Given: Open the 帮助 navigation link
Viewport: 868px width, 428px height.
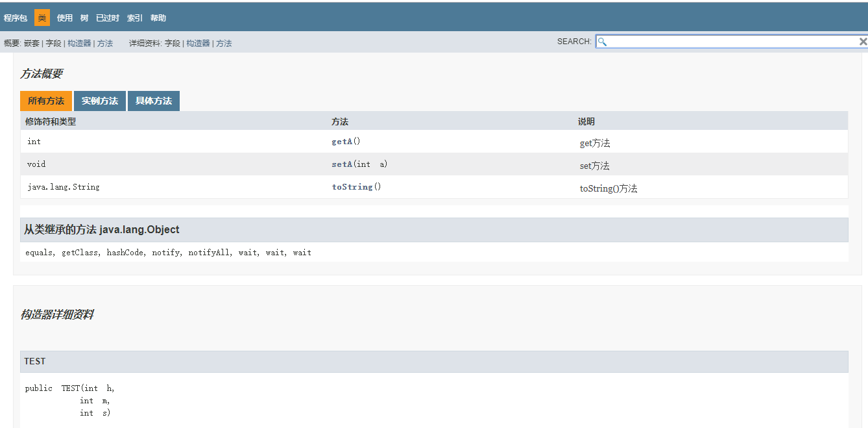Looking at the screenshot, I should (158, 18).
